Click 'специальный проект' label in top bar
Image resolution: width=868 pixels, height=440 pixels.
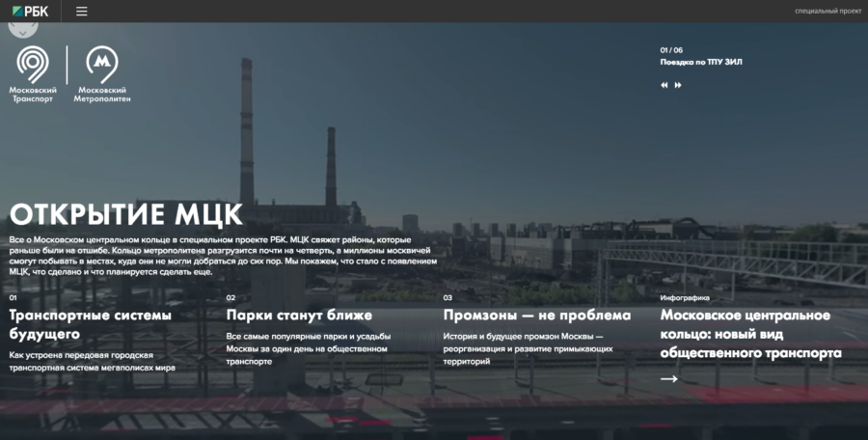(827, 11)
